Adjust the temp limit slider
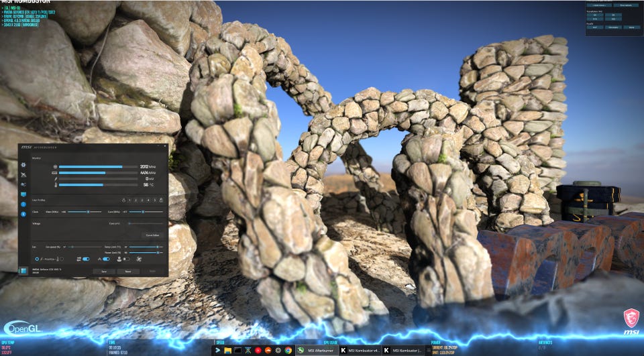 pyautogui.click(x=146, y=247)
